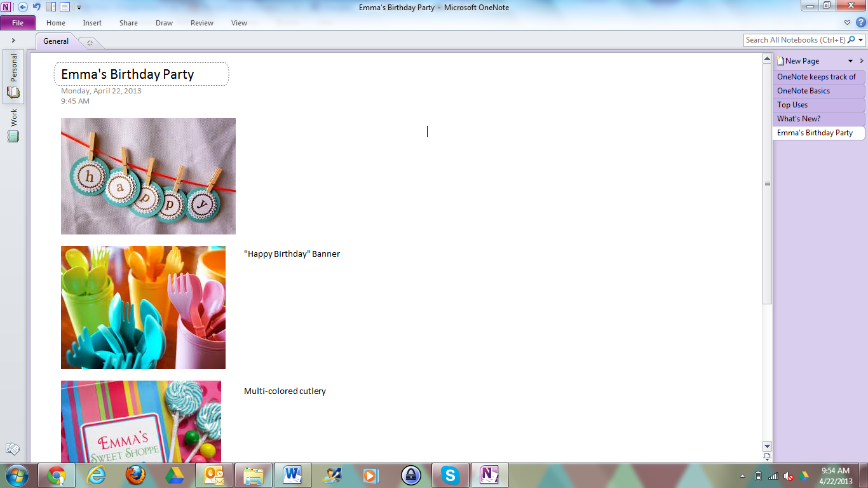
Task: Expand the ribbon using the chevron near Help
Action: [x=847, y=22]
